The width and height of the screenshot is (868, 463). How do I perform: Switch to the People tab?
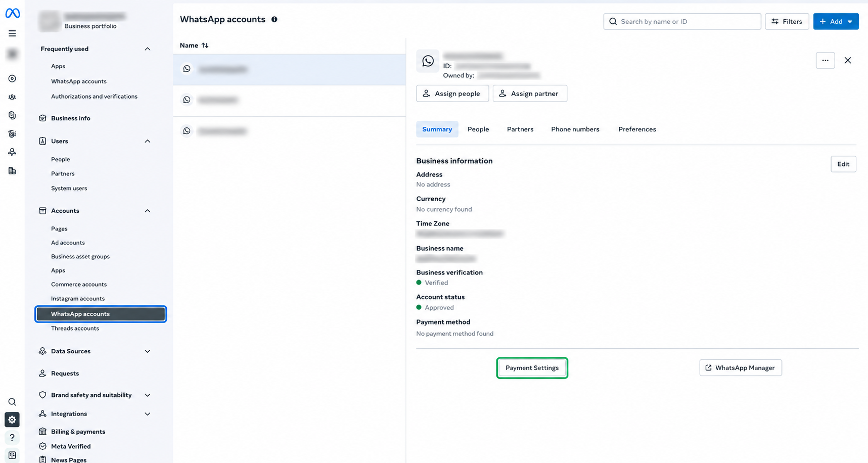click(478, 129)
